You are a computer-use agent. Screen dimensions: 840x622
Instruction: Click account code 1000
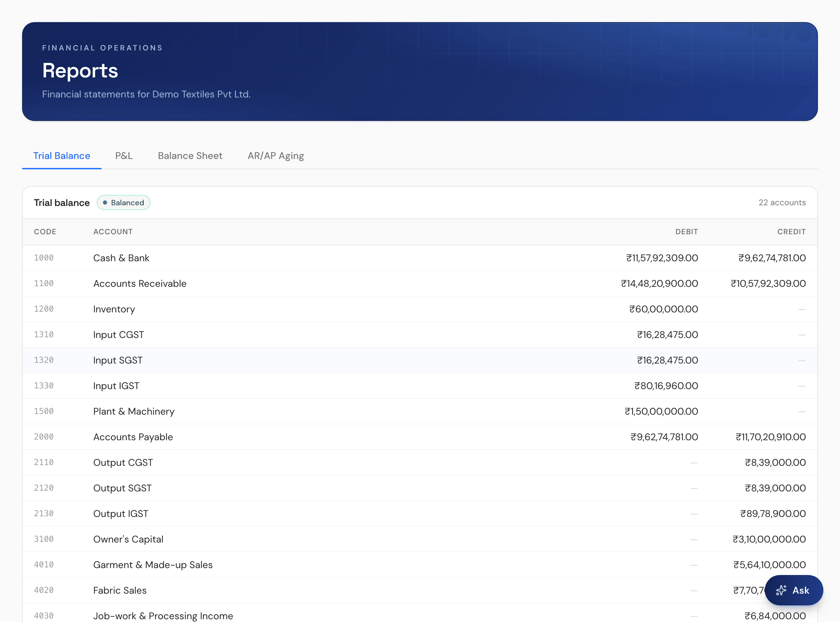coord(44,258)
